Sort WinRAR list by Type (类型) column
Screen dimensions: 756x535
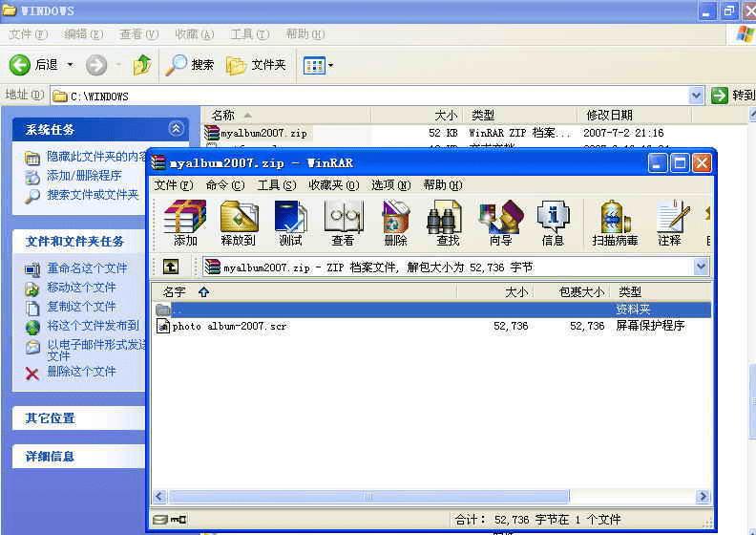click(660, 291)
